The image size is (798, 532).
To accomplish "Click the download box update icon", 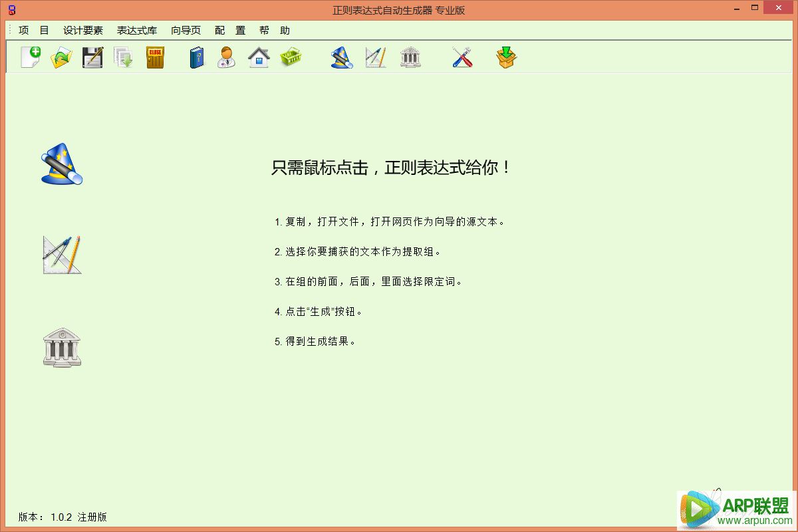I will pos(506,57).
